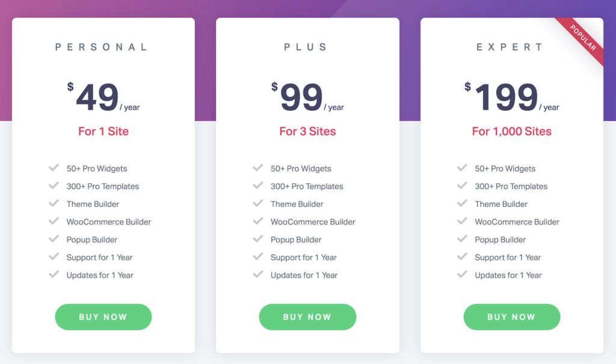The image size is (616, 364).
Task: Click the Theme Builder checkmark in the Expert column
Action: point(462,204)
